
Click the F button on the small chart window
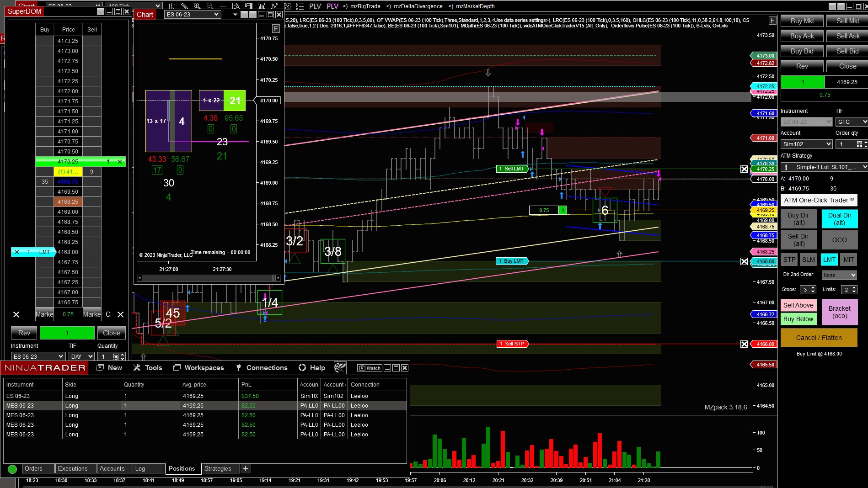click(276, 28)
